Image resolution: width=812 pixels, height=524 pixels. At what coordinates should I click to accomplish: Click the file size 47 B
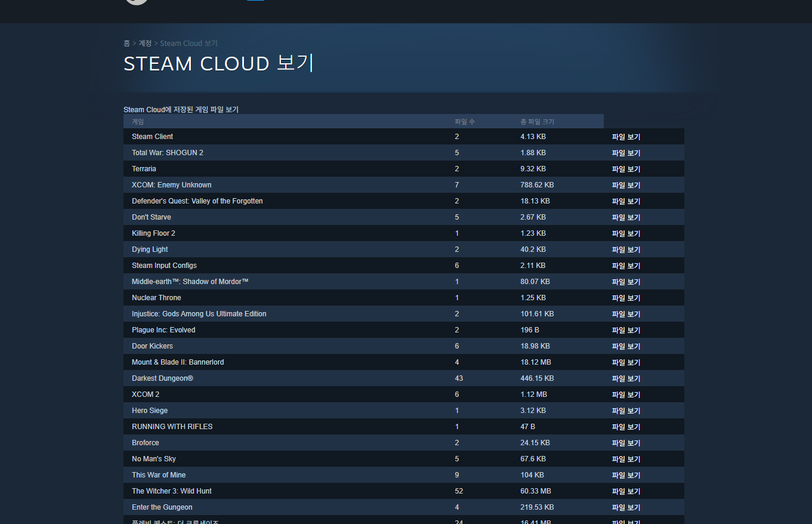[527, 427]
